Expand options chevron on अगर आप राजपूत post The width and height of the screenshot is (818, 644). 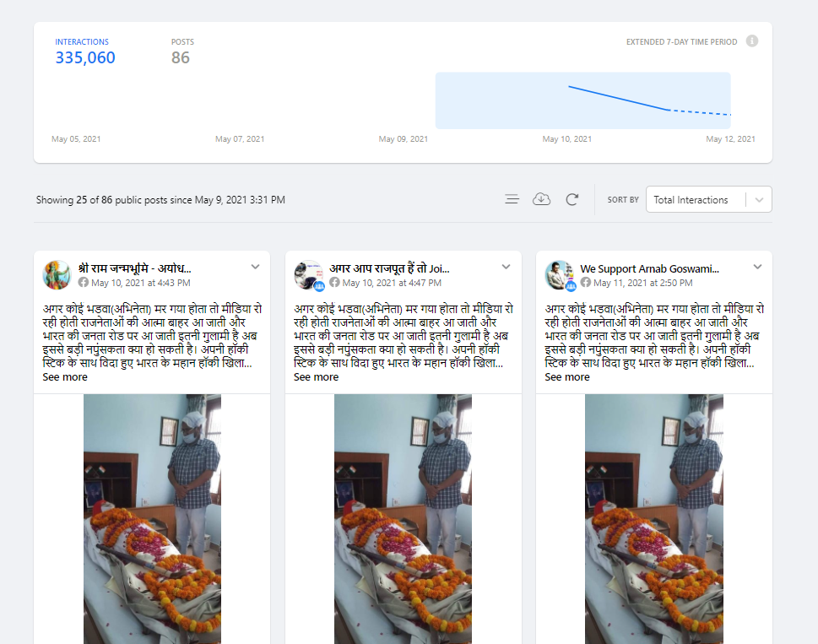pos(506,267)
